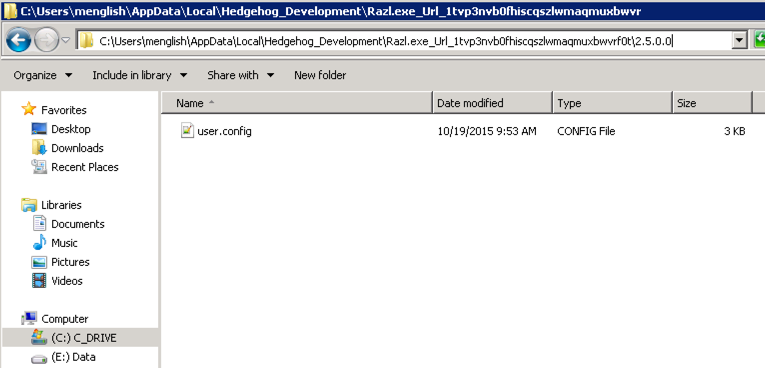Viewport: 765px width, 368px height.
Task: Click the C_DRIVE disk icon
Action: [39, 337]
